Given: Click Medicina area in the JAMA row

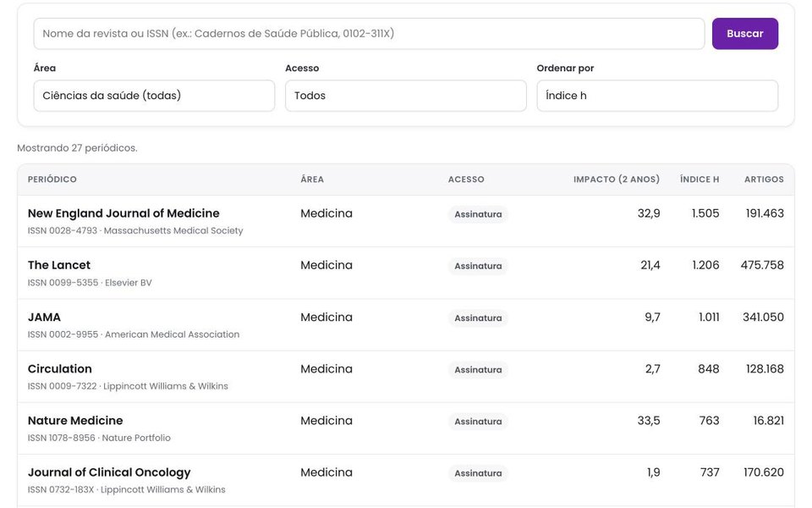Looking at the screenshot, I should tap(326, 317).
